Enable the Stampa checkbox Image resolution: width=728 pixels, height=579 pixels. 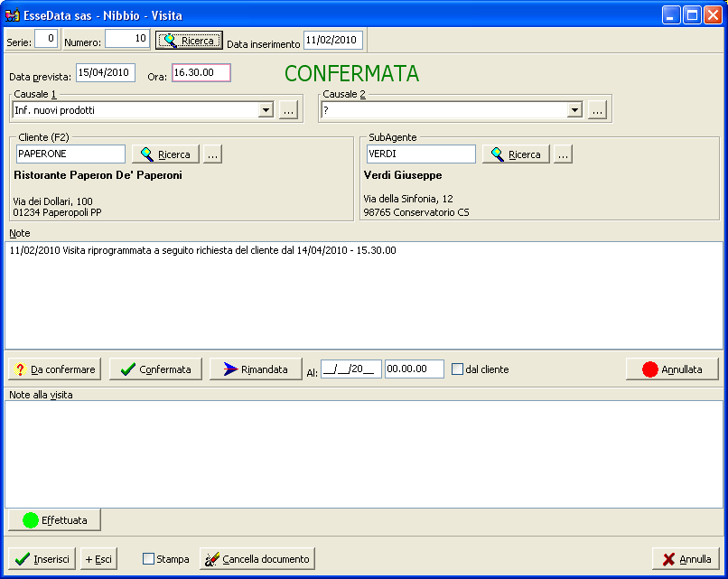[x=148, y=558]
